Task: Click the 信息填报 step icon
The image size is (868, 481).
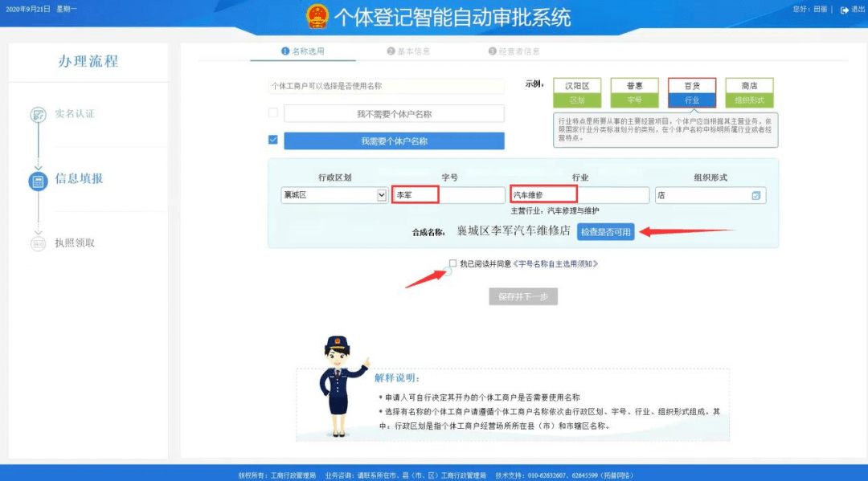Action: click(38, 181)
